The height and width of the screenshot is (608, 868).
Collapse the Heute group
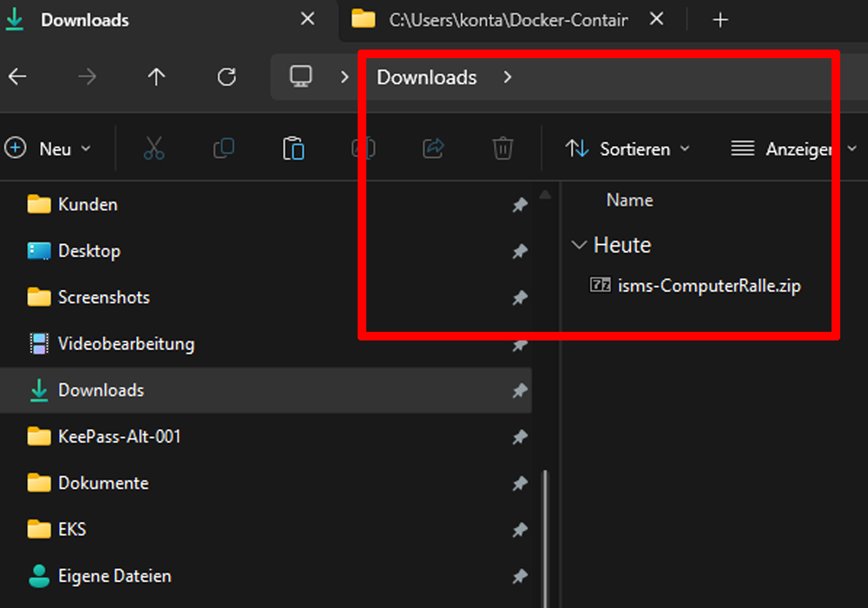(579, 245)
